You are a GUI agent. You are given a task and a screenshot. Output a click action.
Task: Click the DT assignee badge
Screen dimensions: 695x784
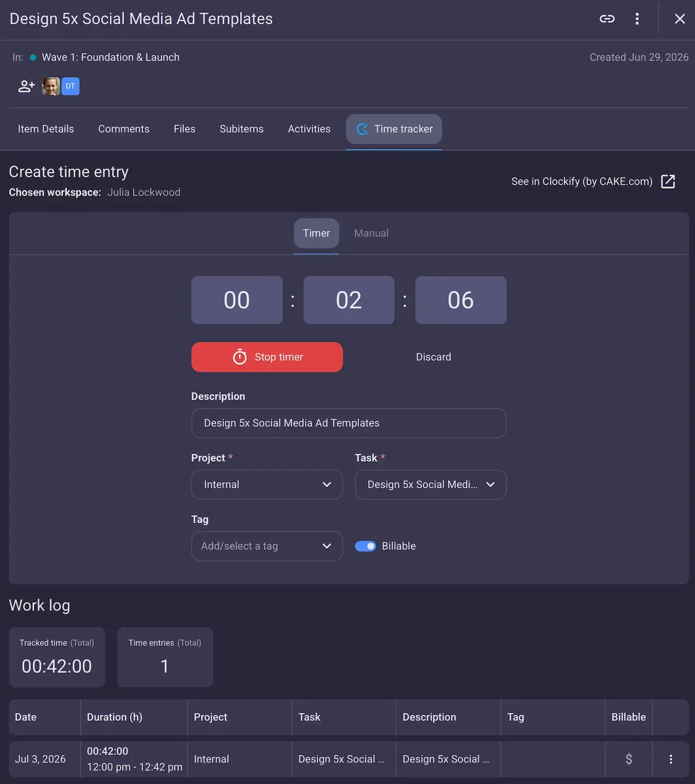pos(70,86)
